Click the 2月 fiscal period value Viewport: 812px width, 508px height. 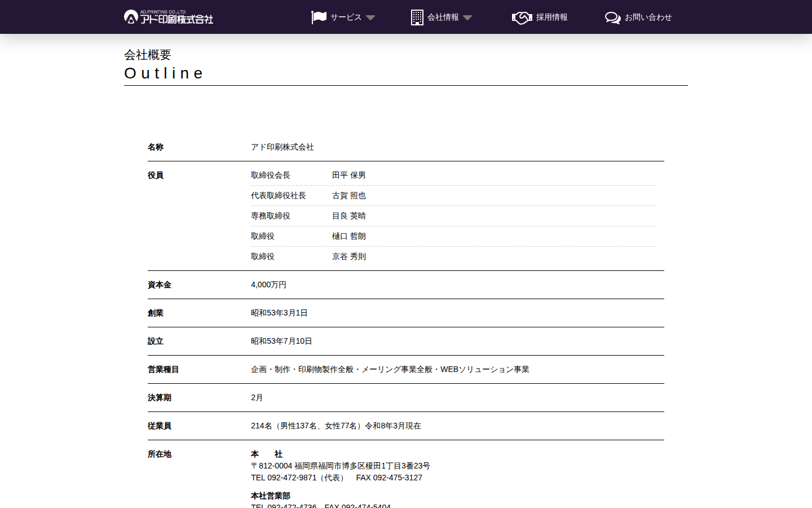pos(257,398)
